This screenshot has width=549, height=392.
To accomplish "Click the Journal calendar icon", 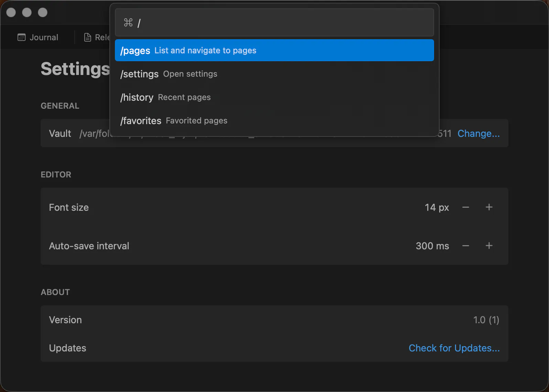I will coord(21,37).
